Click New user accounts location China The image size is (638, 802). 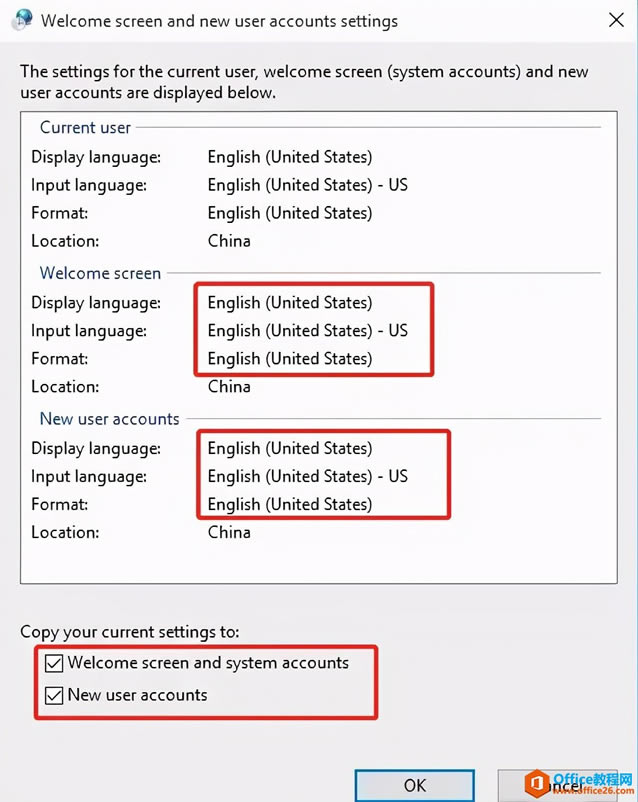[x=229, y=532]
